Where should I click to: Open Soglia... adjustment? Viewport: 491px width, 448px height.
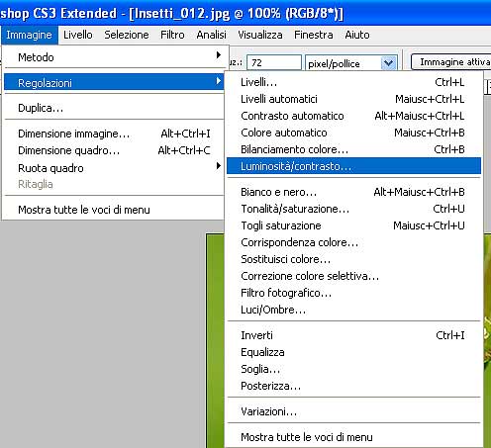[353, 369]
